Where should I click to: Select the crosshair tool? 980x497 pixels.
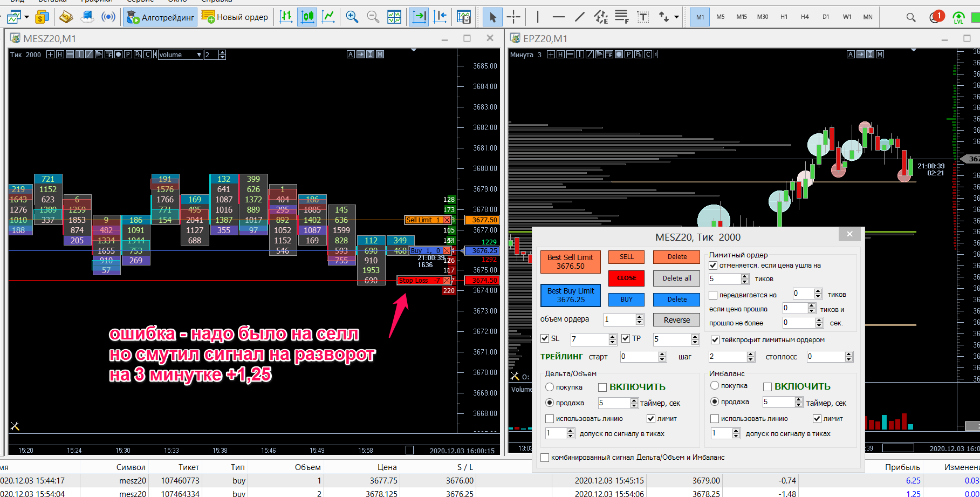point(513,17)
